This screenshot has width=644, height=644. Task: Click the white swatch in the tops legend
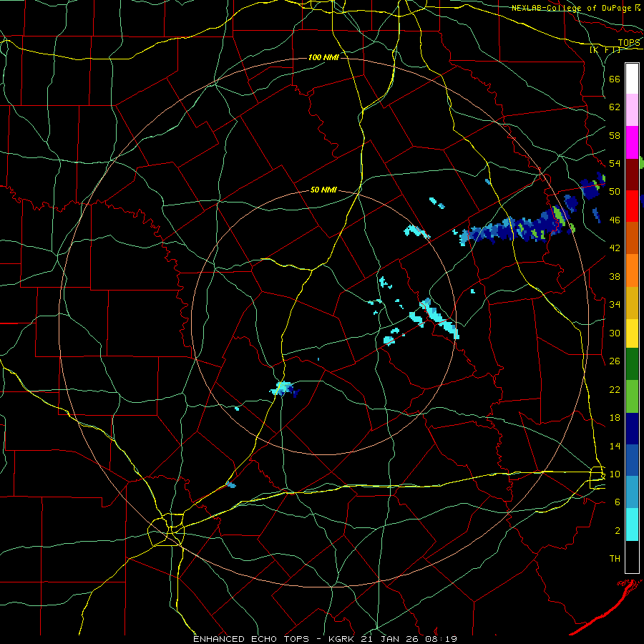[632, 79]
